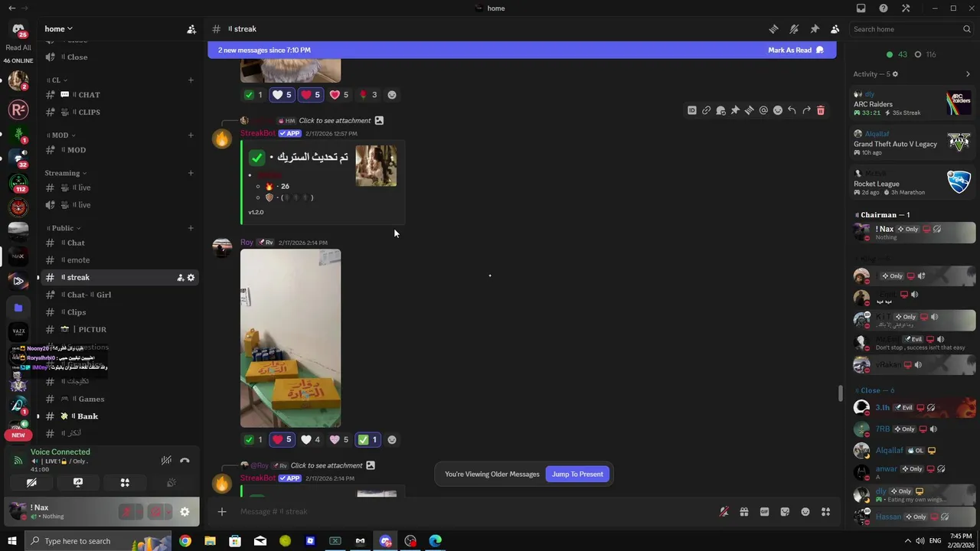Viewport: 980px width, 551px height.
Task: Open the Chat- Girl channel
Action: point(119,295)
